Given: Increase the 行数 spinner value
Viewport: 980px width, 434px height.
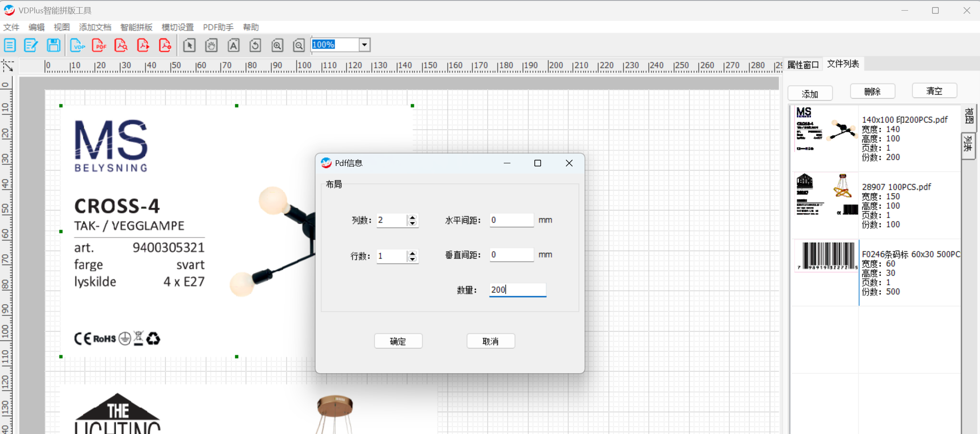Looking at the screenshot, I should coord(413,253).
